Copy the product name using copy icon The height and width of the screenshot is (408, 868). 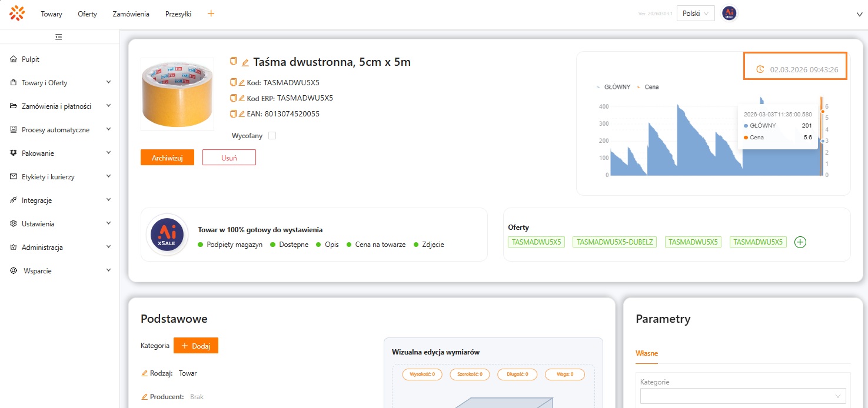pos(233,62)
